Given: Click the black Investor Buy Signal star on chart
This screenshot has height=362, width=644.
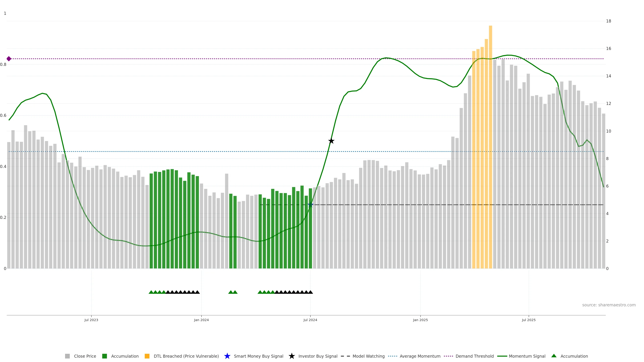Looking at the screenshot, I should (x=331, y=141).
